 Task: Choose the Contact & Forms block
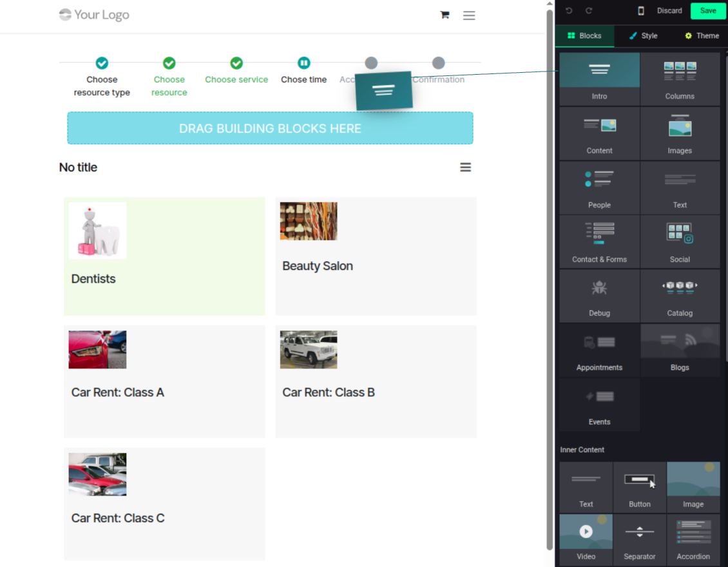[x=599, y=242]
